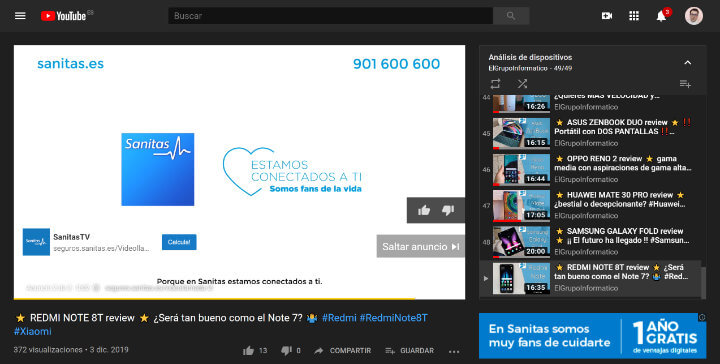Open the hamburger guide menu
Image resolution: width=720 pixels, height=364 pixels.
tap(20, 16)
